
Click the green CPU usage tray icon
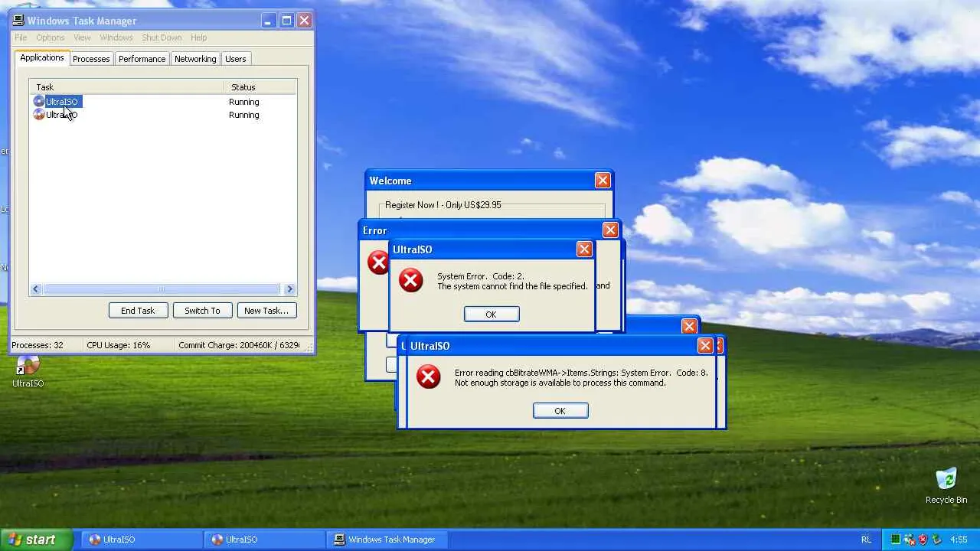894,540
